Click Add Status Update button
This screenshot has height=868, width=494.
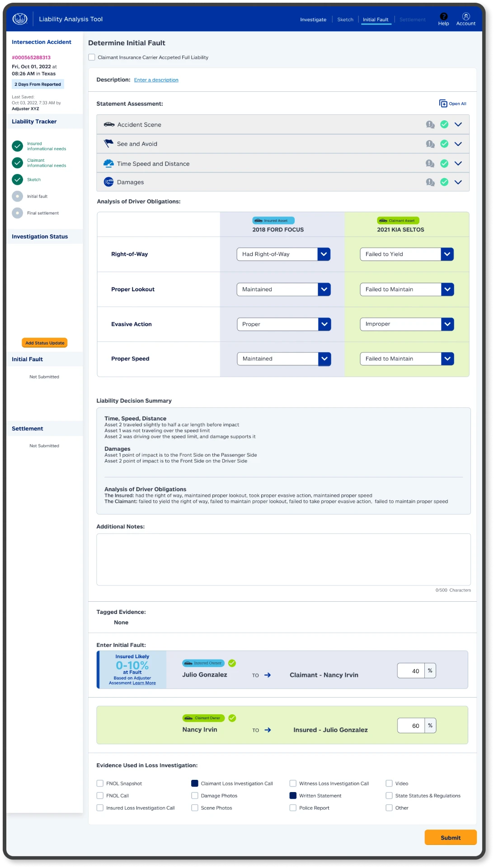(x=45, y=343)
